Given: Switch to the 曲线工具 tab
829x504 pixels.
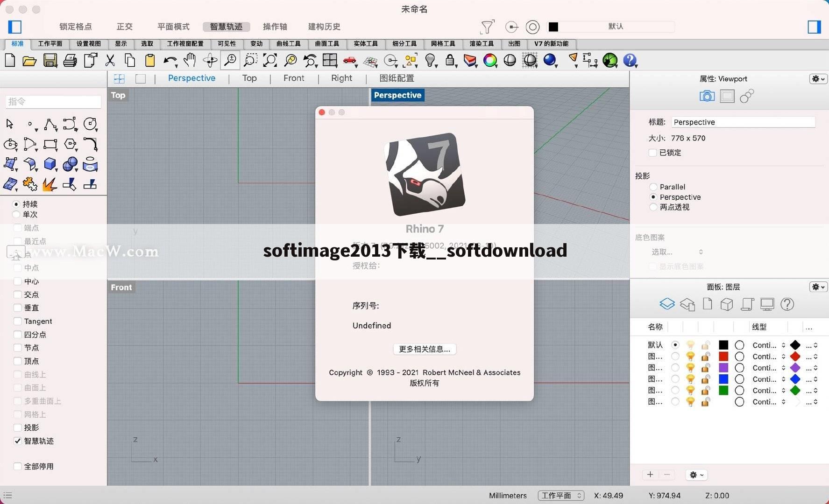Looking at the screenshot, I should tap(288, 44).
